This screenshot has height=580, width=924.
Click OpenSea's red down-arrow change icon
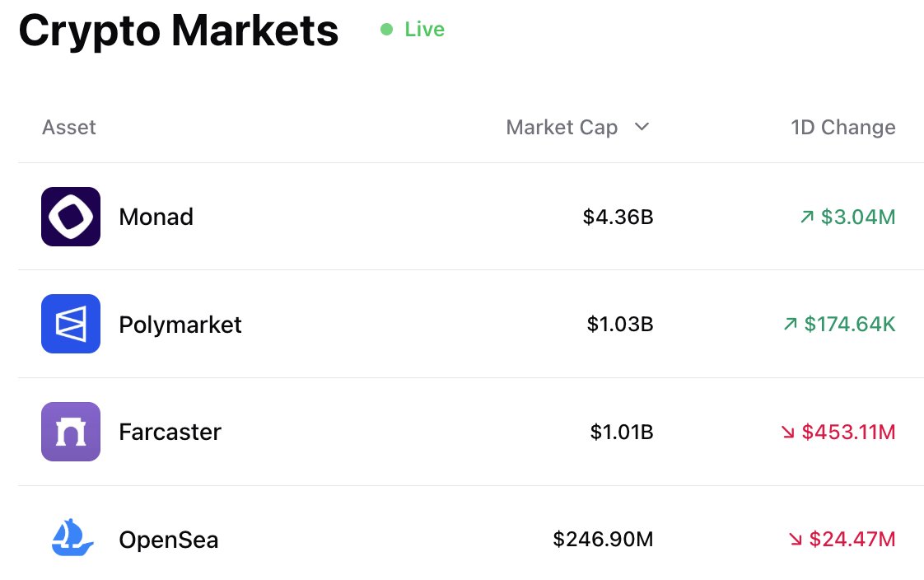pyautogui.click(x=796, y=539)
